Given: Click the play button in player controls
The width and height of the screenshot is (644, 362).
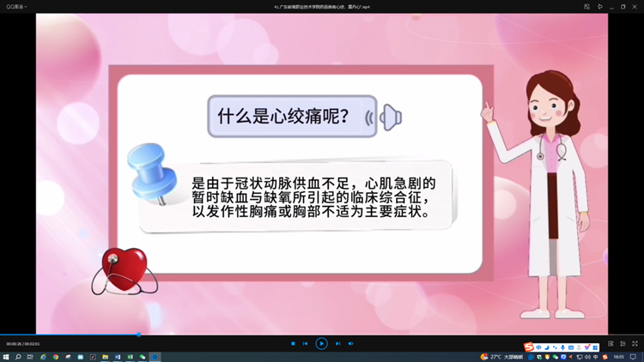Looking at the screenshot, I should click(321, 343).
